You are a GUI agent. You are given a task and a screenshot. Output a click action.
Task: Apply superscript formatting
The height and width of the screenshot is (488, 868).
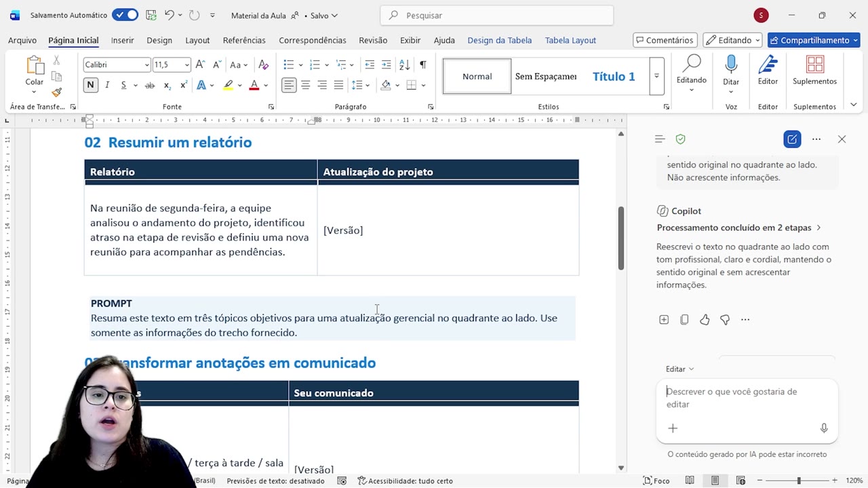coord(183,85)
